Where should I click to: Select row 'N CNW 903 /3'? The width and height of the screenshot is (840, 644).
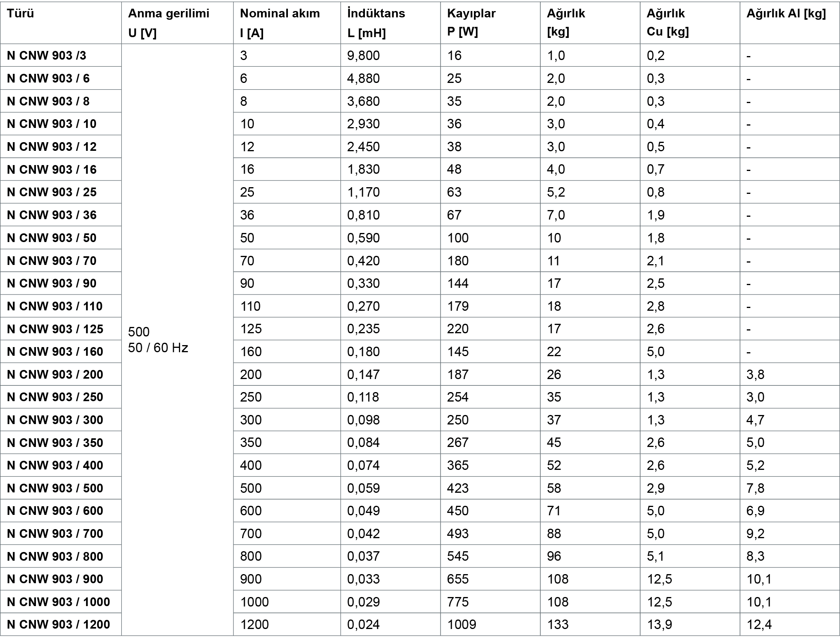61,55
